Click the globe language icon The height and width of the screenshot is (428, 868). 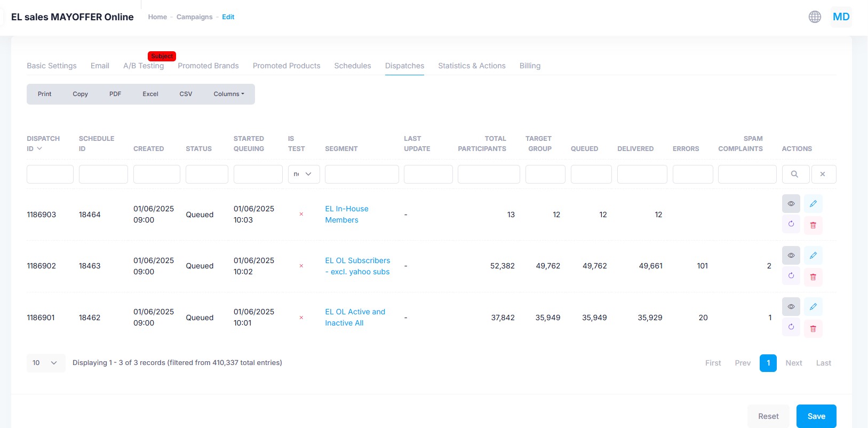(x=815, y=17)
